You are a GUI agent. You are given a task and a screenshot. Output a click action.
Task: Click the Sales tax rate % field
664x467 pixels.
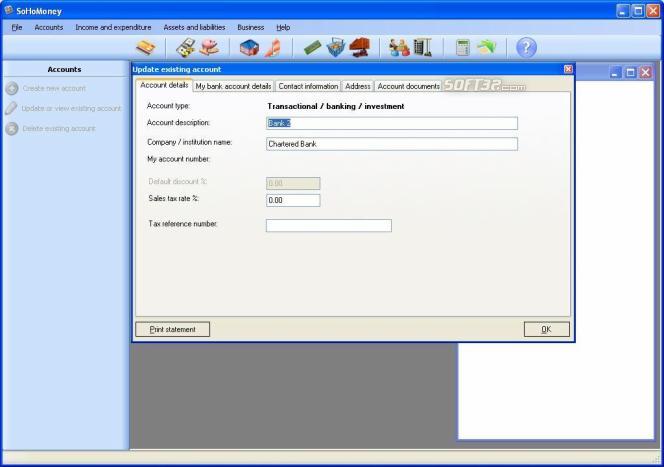tap(293, 200)
